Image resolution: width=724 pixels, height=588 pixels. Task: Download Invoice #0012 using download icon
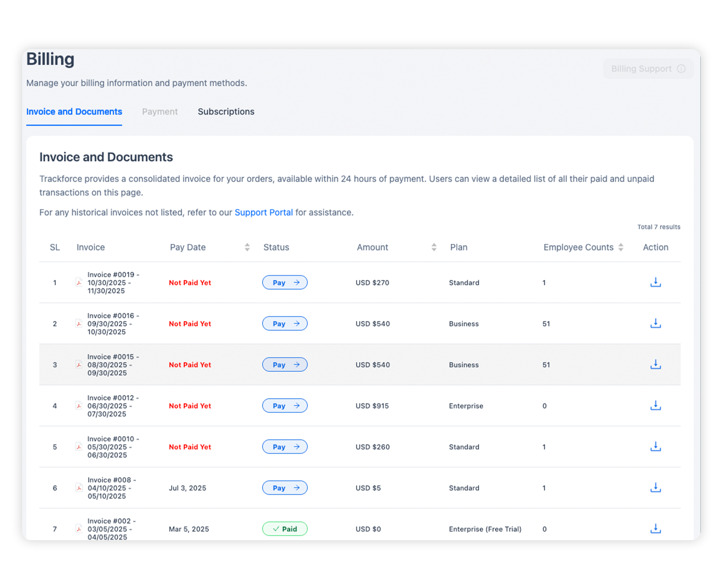point(655,405)
